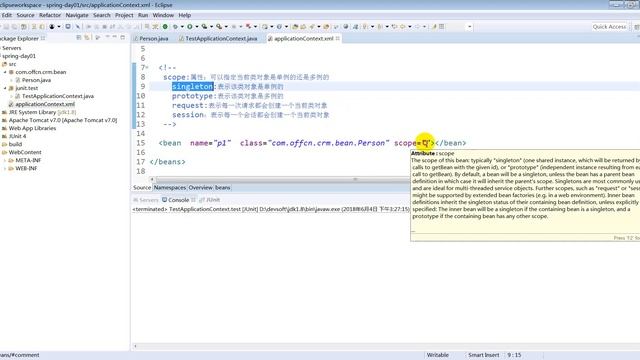Expand the META-INF folder
Screen dimensions: 640x360
pos(5,160)
